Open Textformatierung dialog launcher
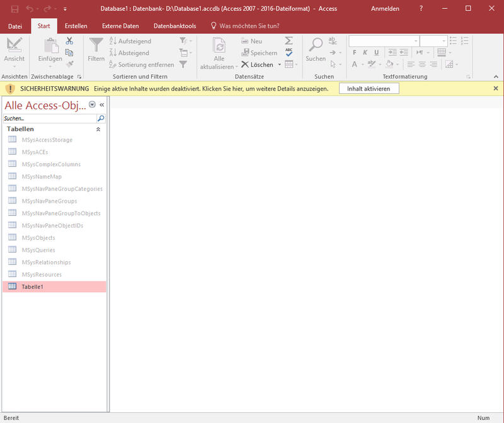This screenshot has width=504, height=423. (469, 77)
